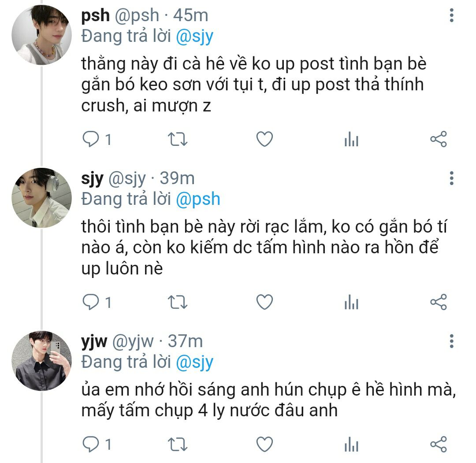Open more options for psh's tweet
This screenshot has height=463, width=476.
coord(451,16)
